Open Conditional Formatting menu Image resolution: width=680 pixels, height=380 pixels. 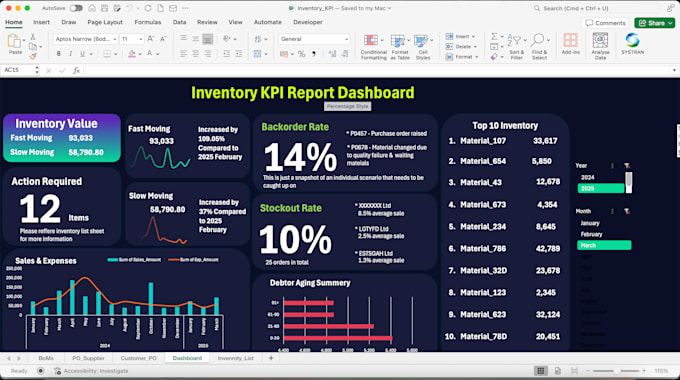pyautogui.click(x=373, y=47)
